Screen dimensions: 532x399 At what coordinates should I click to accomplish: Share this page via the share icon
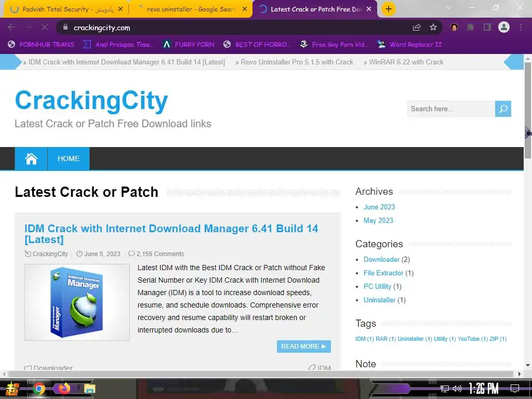pyautogui.click(x=417, y=28)
